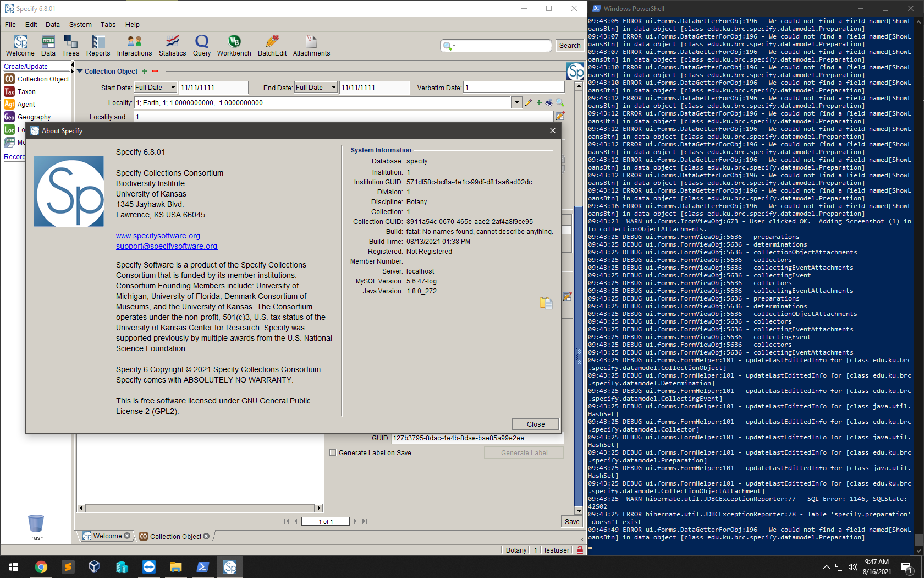Open the Interactions tool
The image size is (924, 578).
click(134, 45)
